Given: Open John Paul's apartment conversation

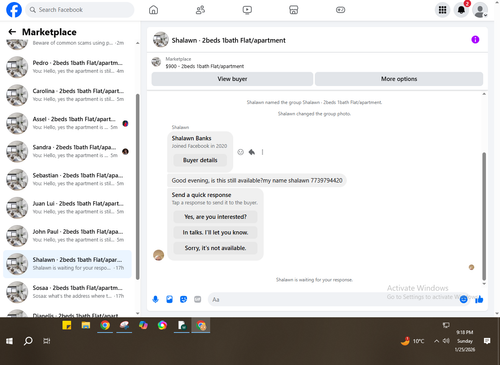Looking at the screenshot, I should point(68,235).
